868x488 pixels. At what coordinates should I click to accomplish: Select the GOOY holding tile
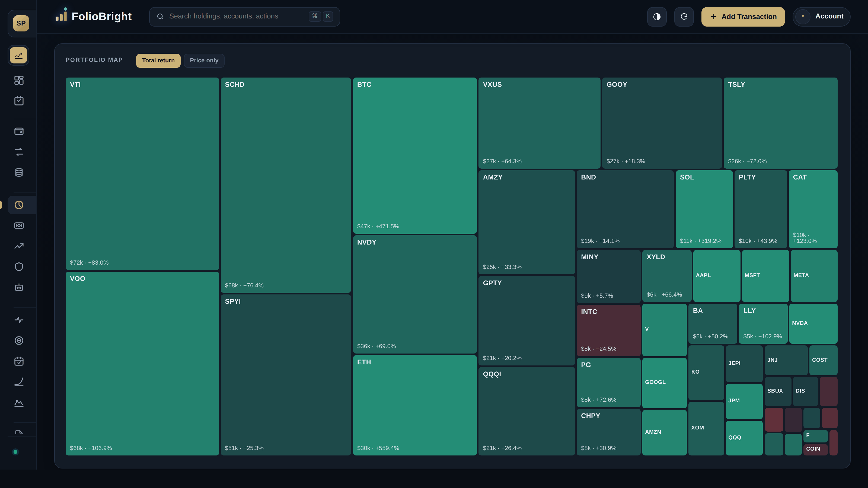[662, 123]
